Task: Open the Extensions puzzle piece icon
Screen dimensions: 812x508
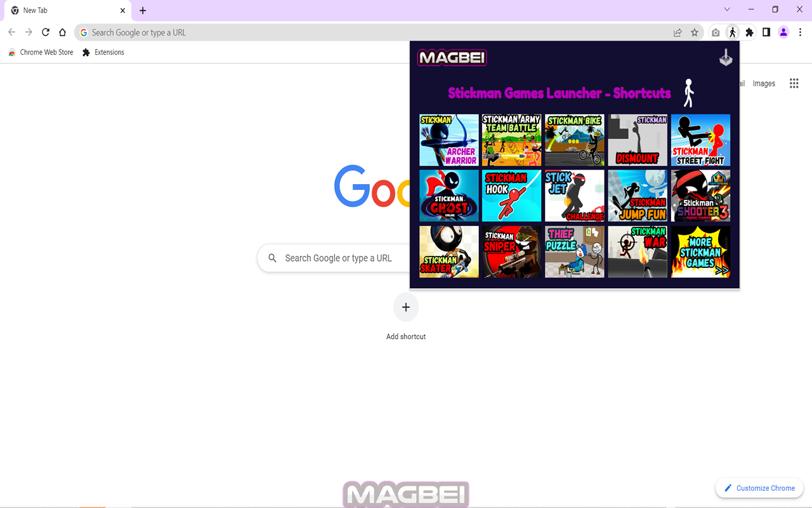Action: click(749, 32)
